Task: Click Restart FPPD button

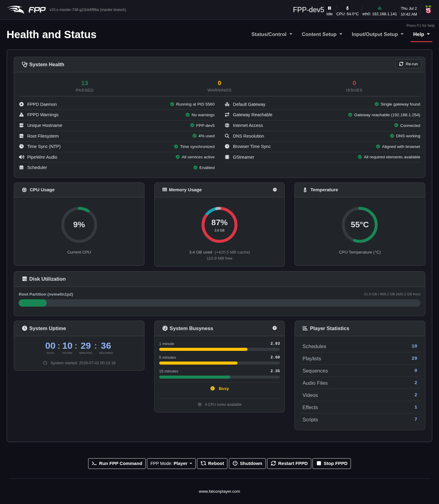Action: coord(289,463)
